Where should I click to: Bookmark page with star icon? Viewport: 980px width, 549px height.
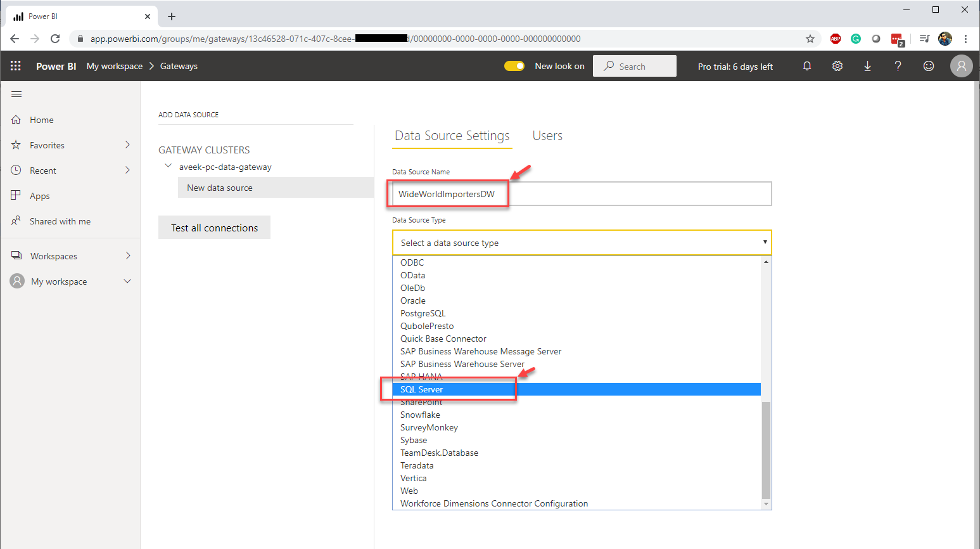click(x=810, y=39)
